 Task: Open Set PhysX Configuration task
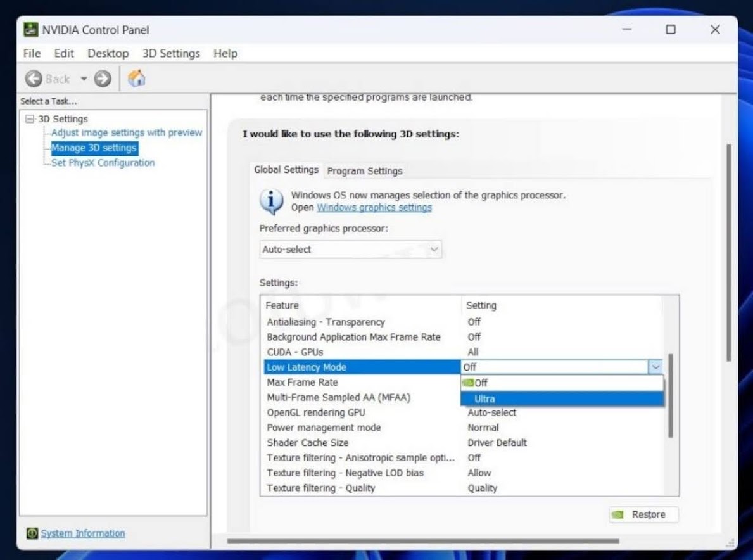pos(103,163)
